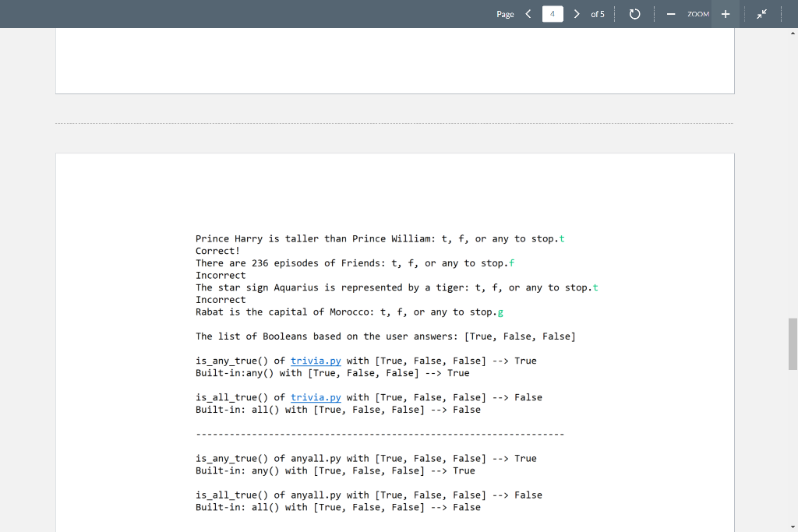This screenshot has height=532, width=798.
Task: Select the page number input box
Action: point(553,14)
